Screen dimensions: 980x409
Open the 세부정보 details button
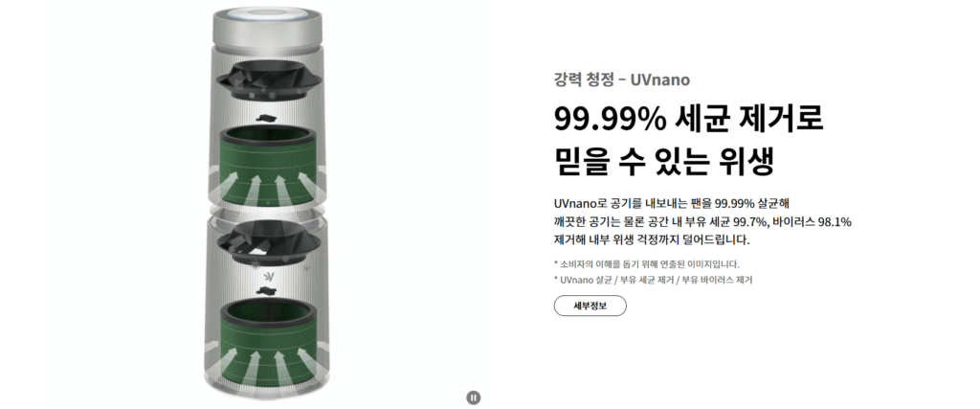click(x=590, y=306)
